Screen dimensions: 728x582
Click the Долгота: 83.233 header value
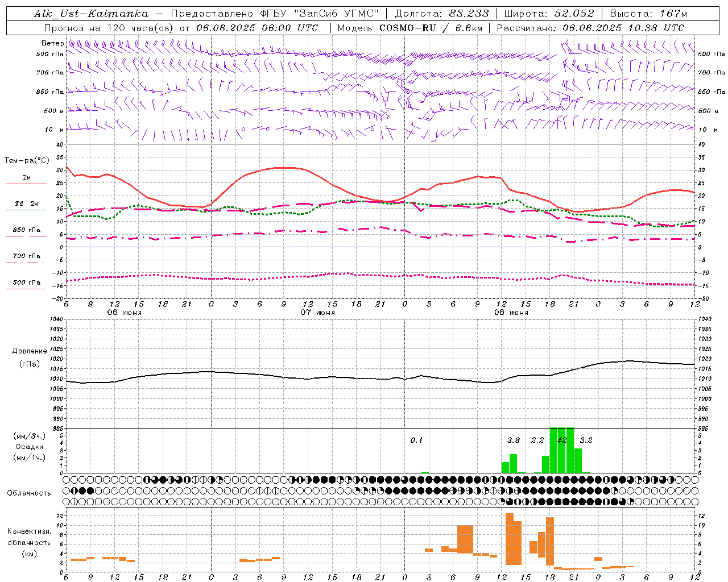pyautogui.click(x=442, y=14)
